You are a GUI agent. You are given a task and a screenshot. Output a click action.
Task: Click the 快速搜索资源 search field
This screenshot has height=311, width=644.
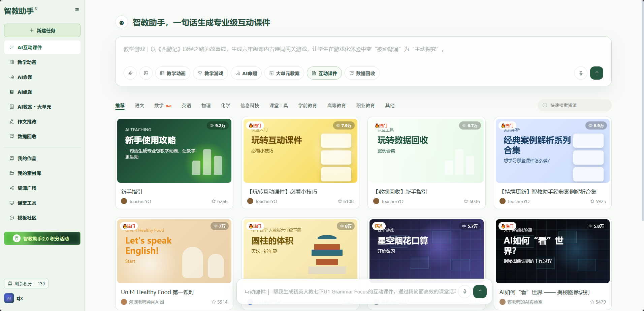point(574,105)
